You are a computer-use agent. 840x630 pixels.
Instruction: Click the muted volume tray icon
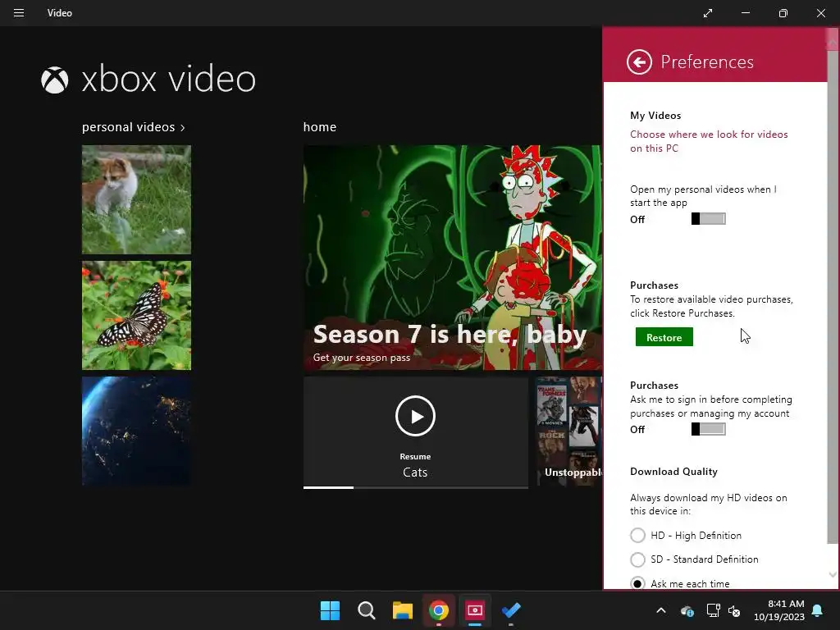coord(734,610)
